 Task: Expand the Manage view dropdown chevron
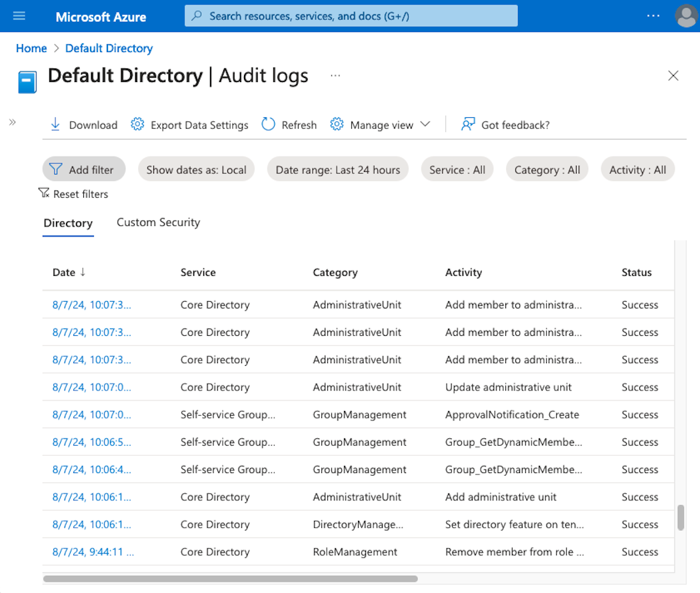425,124
